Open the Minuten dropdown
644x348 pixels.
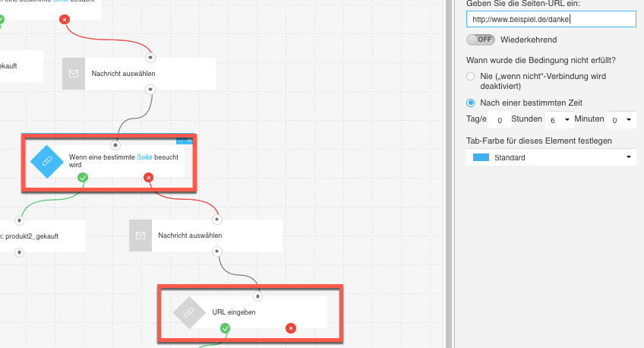[x=621, y=120]
